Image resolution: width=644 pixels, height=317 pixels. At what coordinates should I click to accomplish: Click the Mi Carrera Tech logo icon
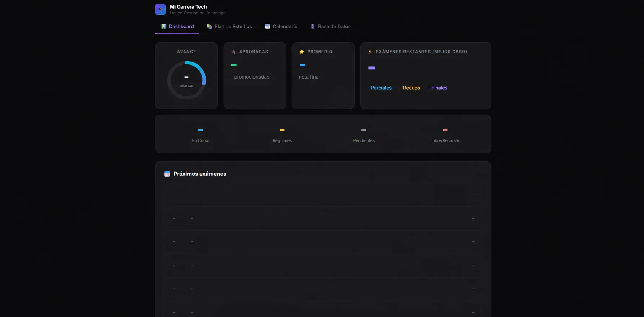[x=160, y=9]
